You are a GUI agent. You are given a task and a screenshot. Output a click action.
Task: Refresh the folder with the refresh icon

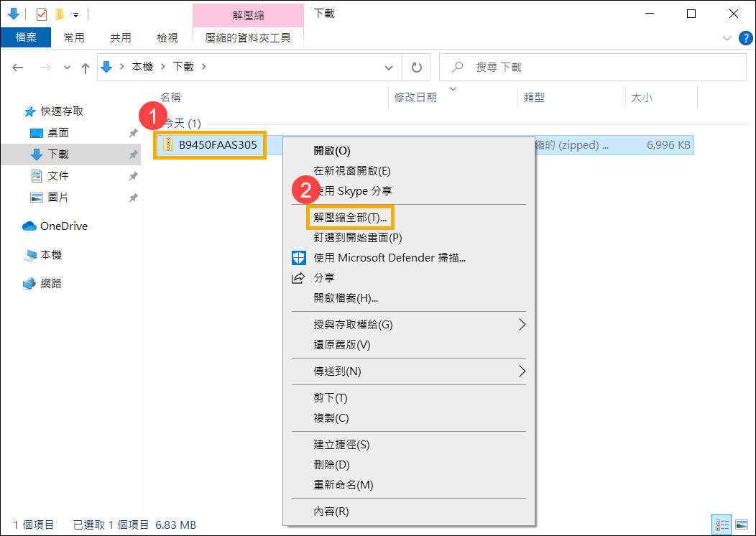tap(416, 67)
